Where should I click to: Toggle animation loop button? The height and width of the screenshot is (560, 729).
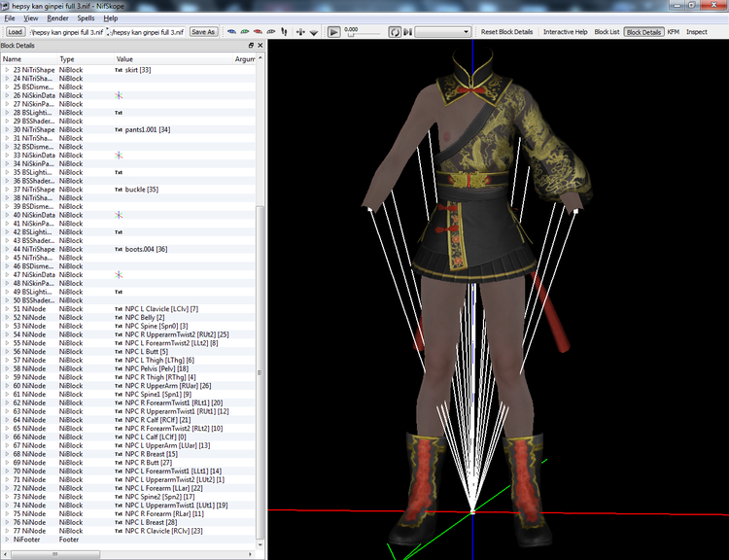pos(395,32)
